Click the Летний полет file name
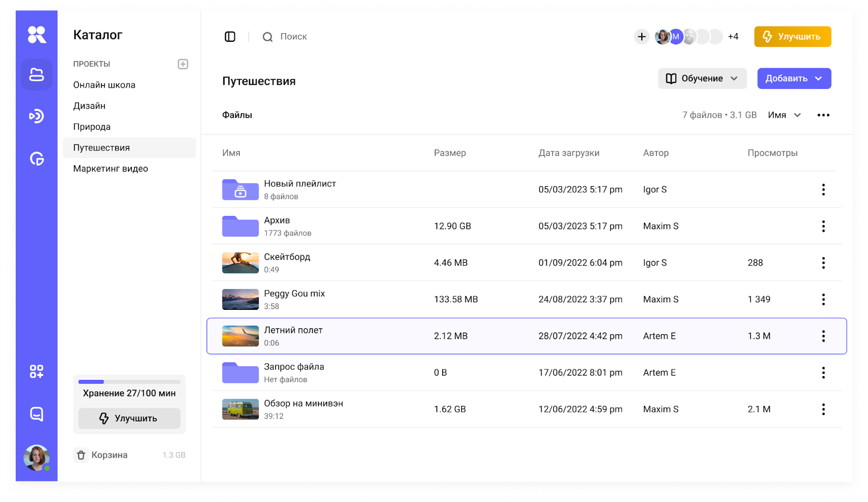This screenshot has height=502, width=868. pyautogui.click(x=293, y=331)
